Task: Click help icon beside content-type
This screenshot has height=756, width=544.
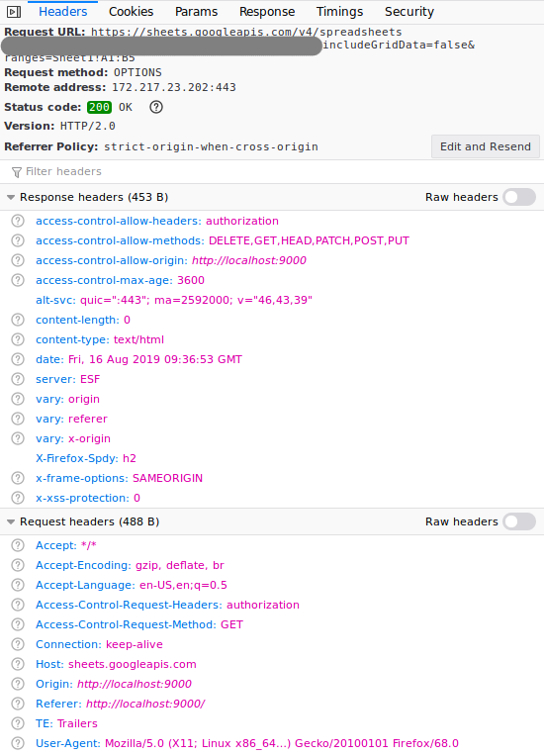Action: (18, 339)
